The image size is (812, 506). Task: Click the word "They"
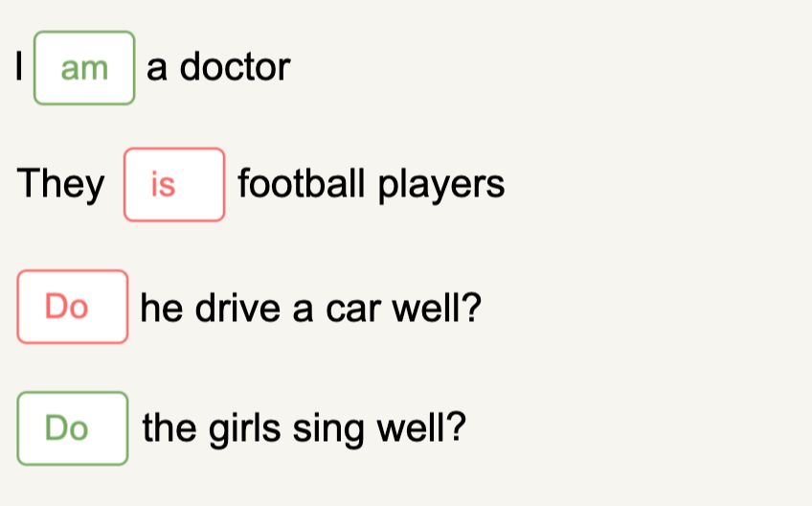pos(62,184)
